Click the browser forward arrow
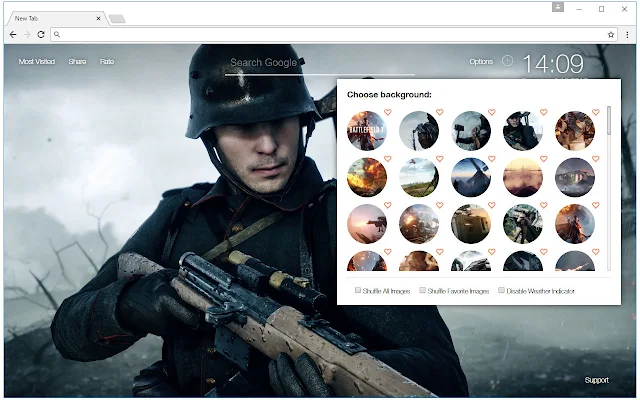The height and width of the screenshot is (400, 640). coord(27,35)
